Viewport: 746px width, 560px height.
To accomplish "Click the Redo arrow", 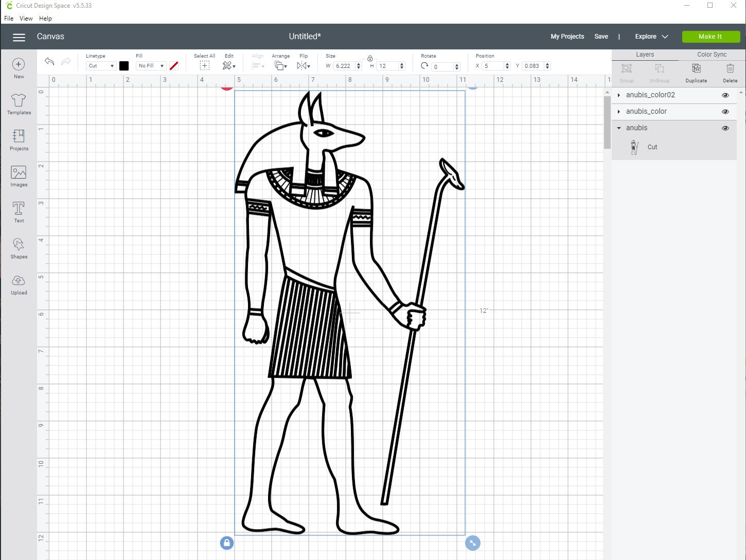I will point(66,62).
